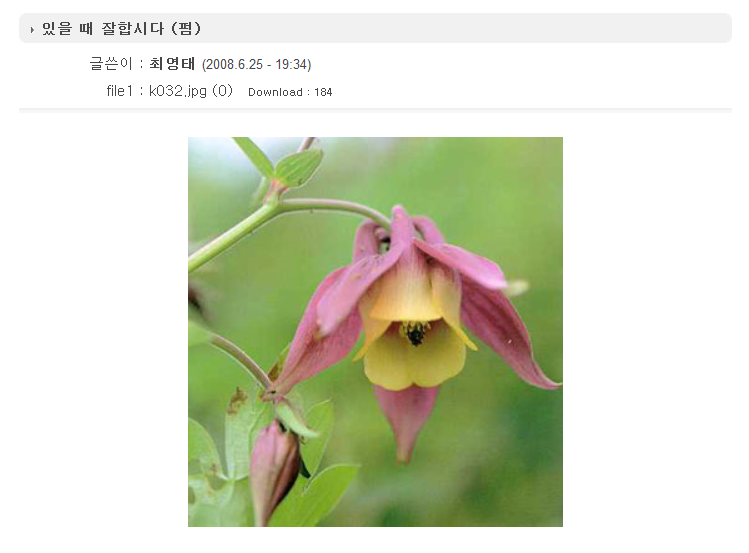Image resolution: width=749 pixels, height=553 pixels.
Task: Click the small arrow bullet before the title
Action: point(32,30)
